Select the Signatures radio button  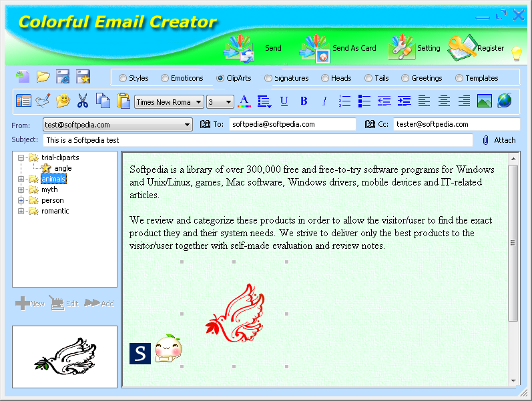tap(268, 78)
